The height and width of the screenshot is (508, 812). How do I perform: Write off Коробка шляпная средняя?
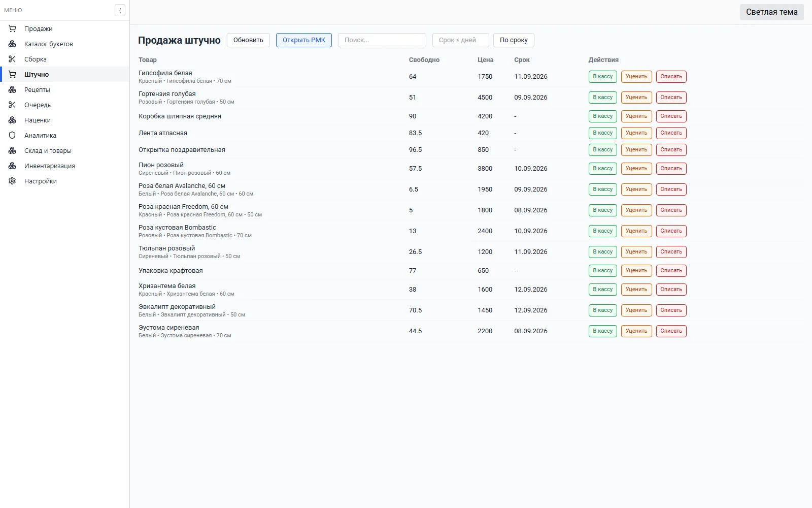671,116
